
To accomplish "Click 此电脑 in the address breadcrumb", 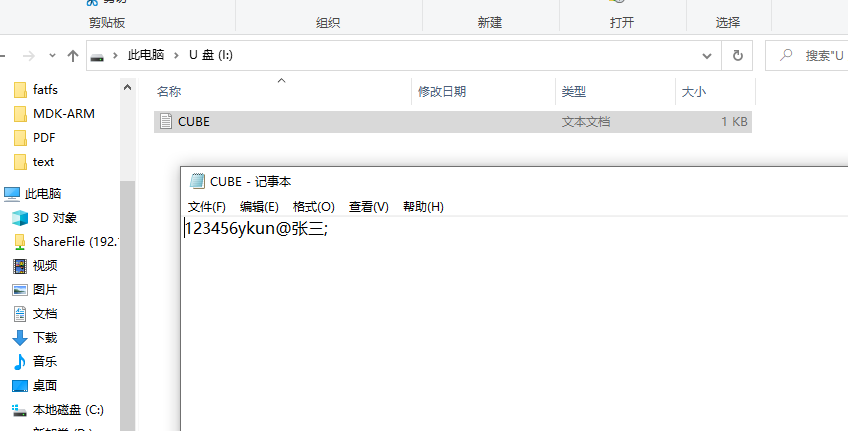I will 145,55.
